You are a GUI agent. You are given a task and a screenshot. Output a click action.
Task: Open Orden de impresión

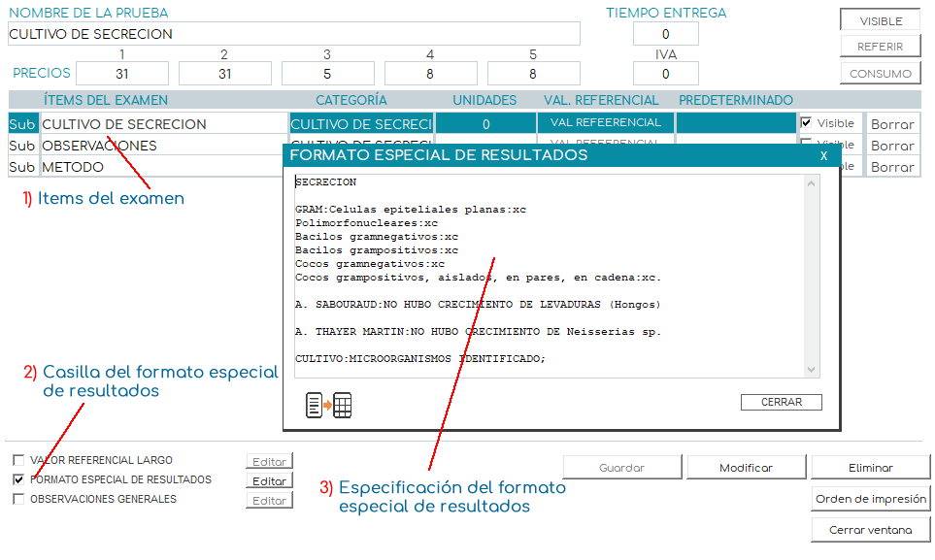(x=871, y=499)
